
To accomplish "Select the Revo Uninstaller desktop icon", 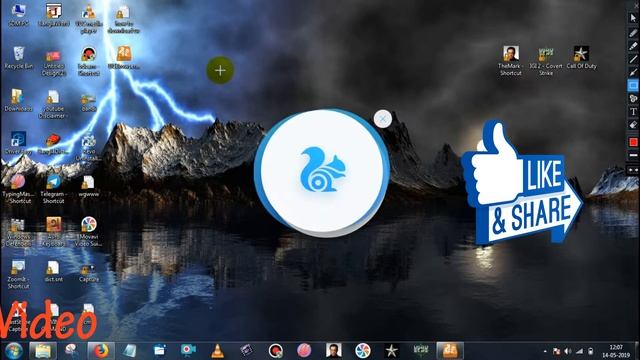I will pos(89,147).
